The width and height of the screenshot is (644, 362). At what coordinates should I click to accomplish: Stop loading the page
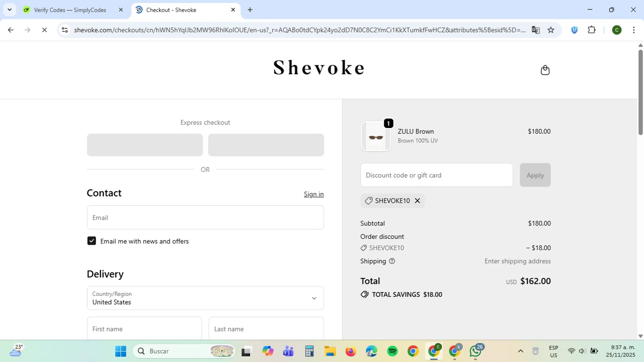point(44,30)
